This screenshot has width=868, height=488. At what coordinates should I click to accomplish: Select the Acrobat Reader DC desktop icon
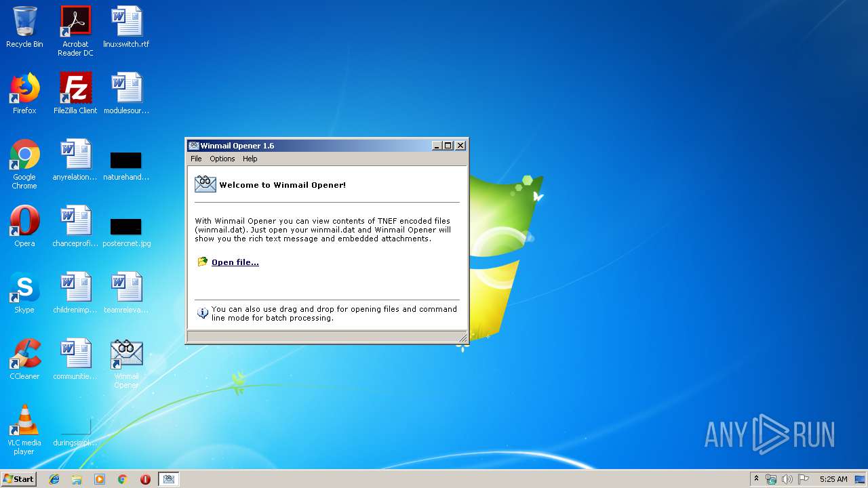pos(75,31)
